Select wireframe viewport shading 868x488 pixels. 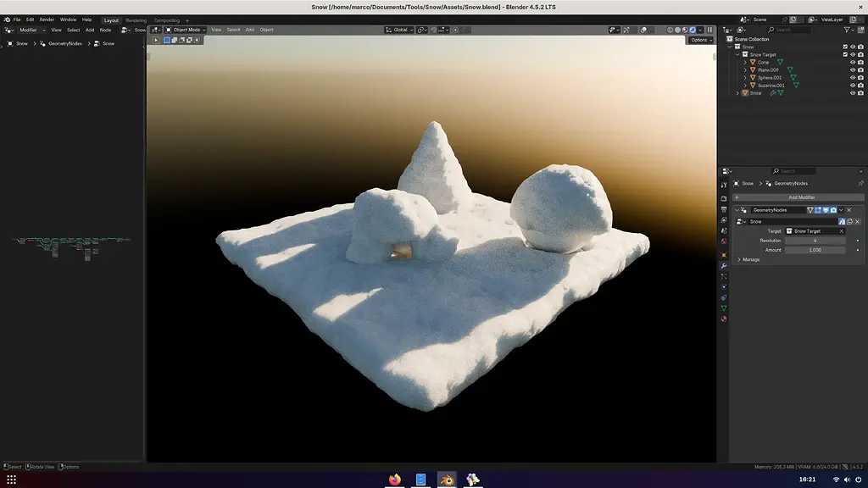point(670,30)
